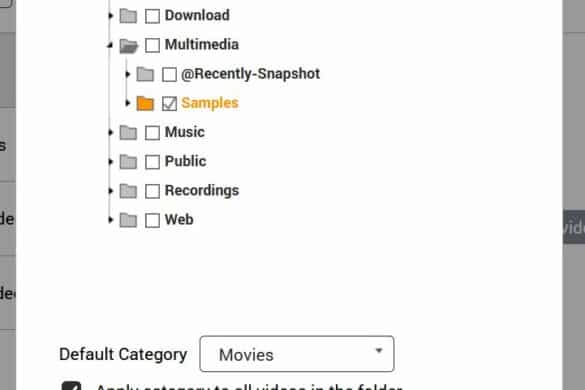Image resolution: width=585 pixels, height=390 pixels.
Task: Select the Web folder label
Action: (x=179, y=219)
